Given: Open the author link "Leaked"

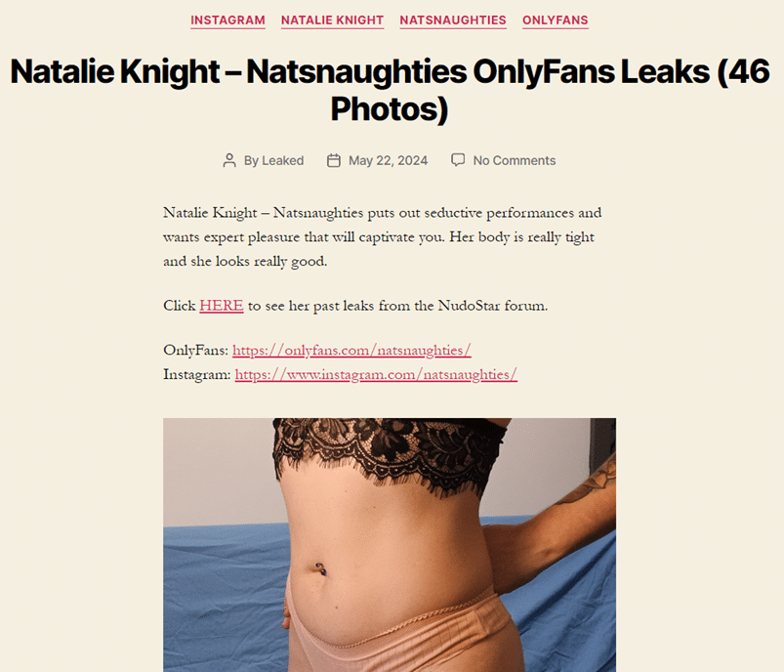Looking at the screenshot, I should coord(283,160).
